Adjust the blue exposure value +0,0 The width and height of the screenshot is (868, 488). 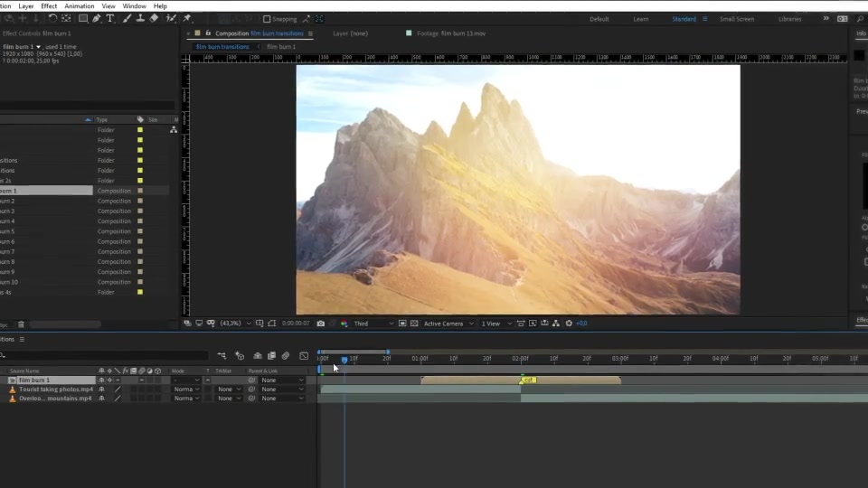pos(581,324)
